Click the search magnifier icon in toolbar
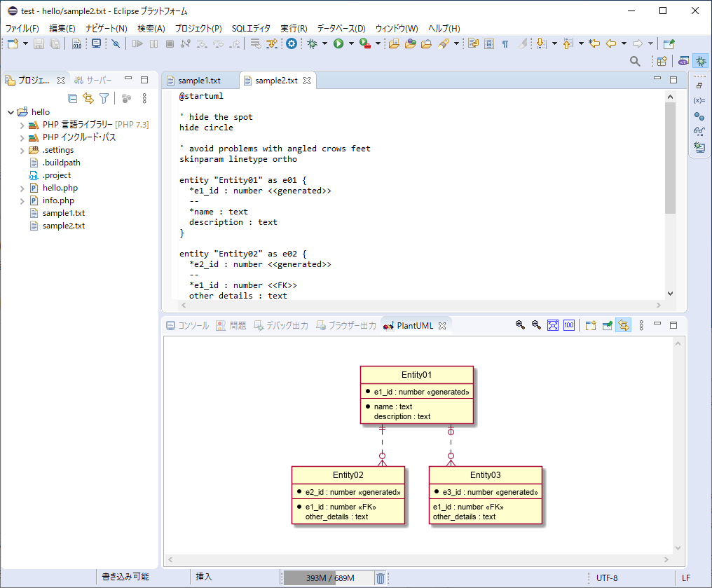This screenshot has width=712, height=588. pos(635,62)
